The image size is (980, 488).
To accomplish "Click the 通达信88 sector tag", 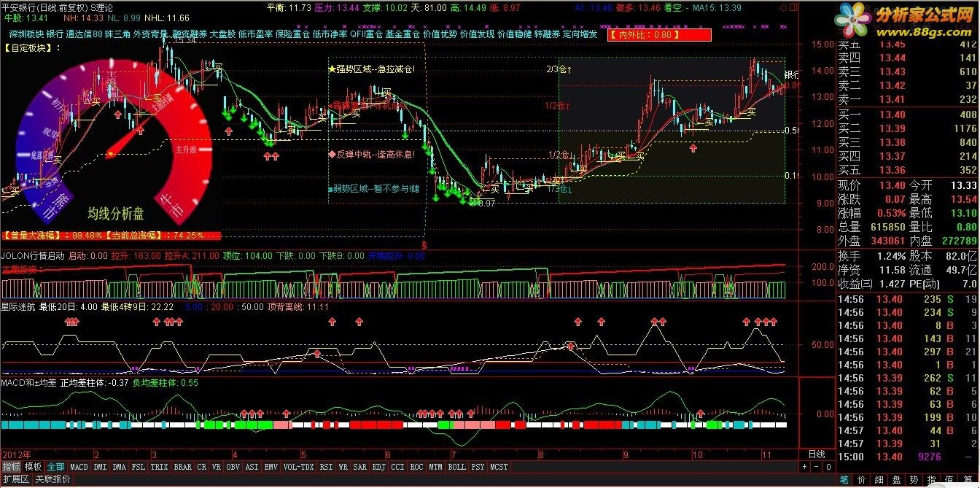I will click(x=84, y=34).
